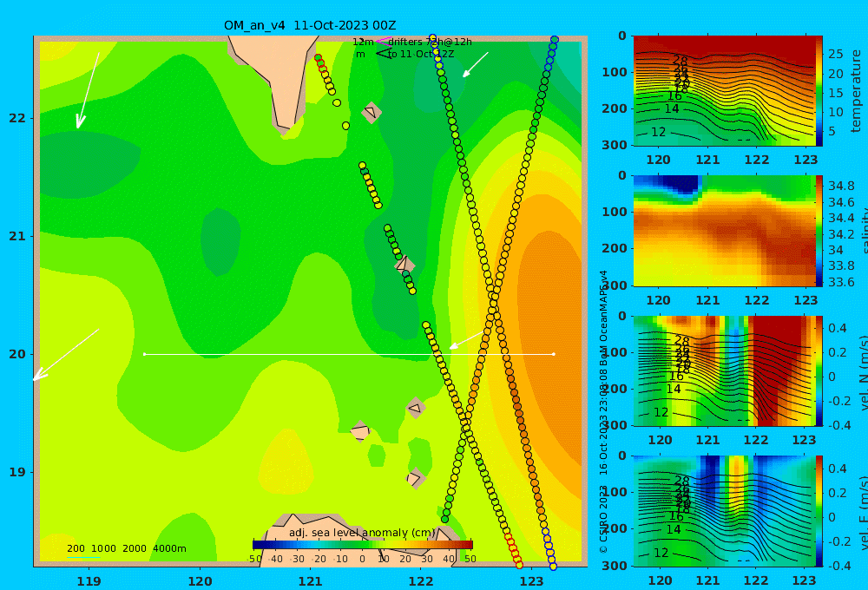Image resolution: width=868 pixels, height=590 pixels.
Task: Click the 34.2 tick on salinity colorbar
Action: point(841,234)
